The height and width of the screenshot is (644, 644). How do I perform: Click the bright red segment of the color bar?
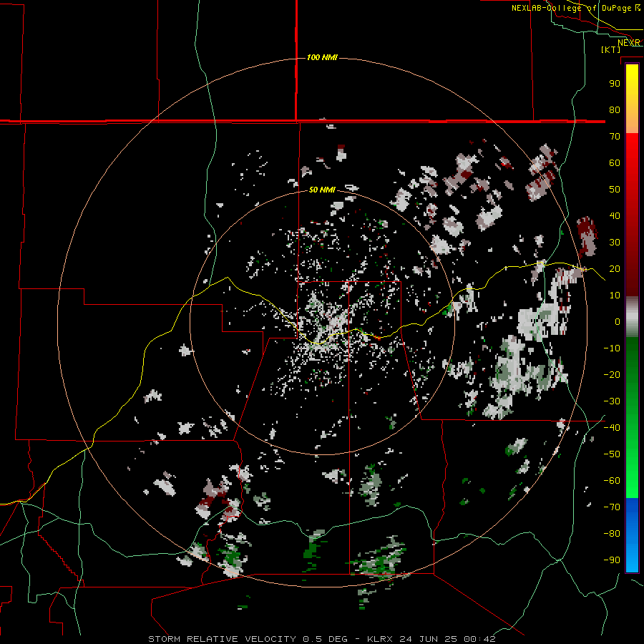tap(632, 165)
